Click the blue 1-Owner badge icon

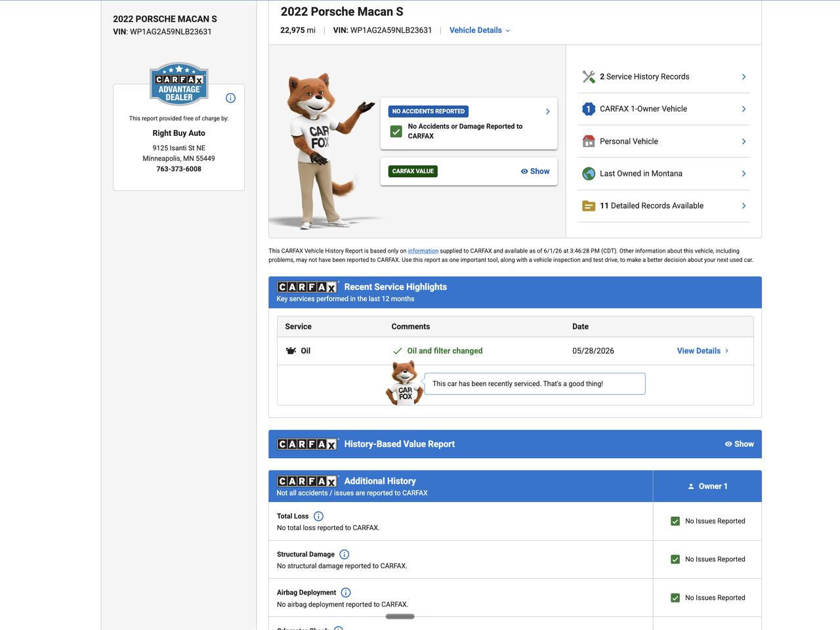coord(589,109)
